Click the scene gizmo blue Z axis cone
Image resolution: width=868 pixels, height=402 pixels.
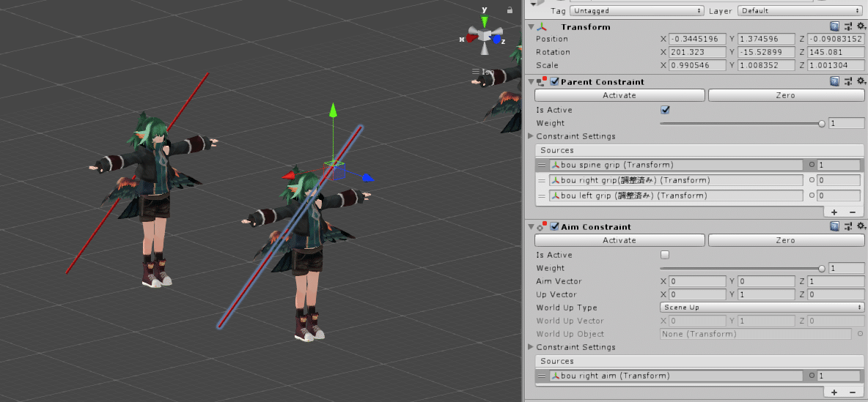497,40
